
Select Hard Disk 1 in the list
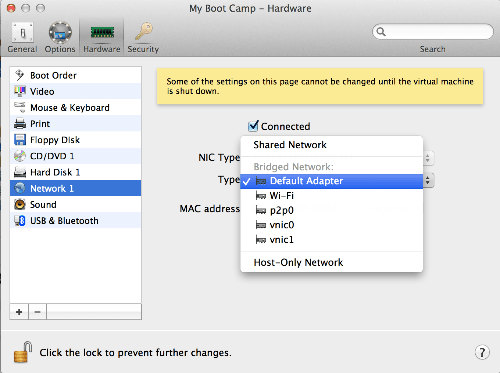point(76,172)
